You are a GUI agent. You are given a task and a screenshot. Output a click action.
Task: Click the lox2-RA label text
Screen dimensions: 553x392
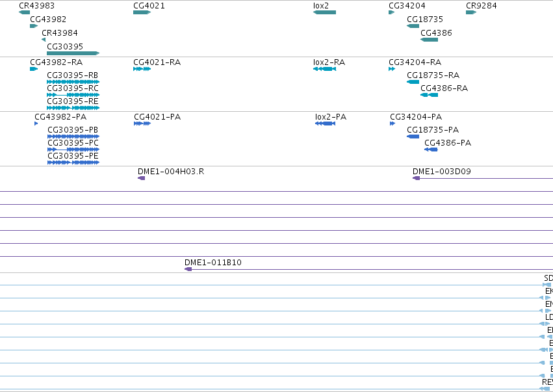[329, 62]
